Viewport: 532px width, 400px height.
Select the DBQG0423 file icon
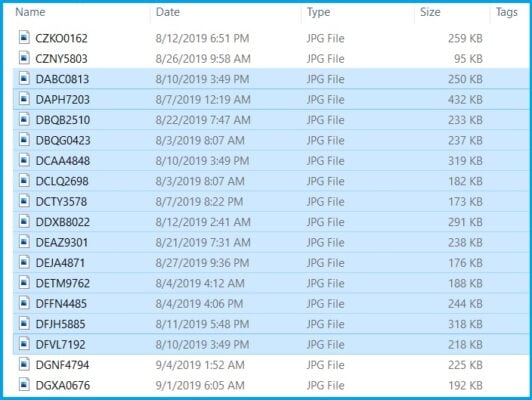[24, 140]
